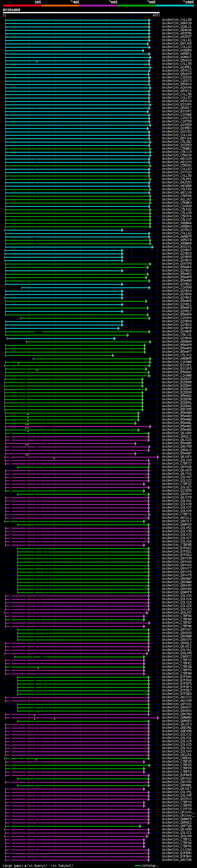This screenshot has width=197, height=868.
Task: Open hit UniRef100_Q1WLX1
Action: coord(177,26)
